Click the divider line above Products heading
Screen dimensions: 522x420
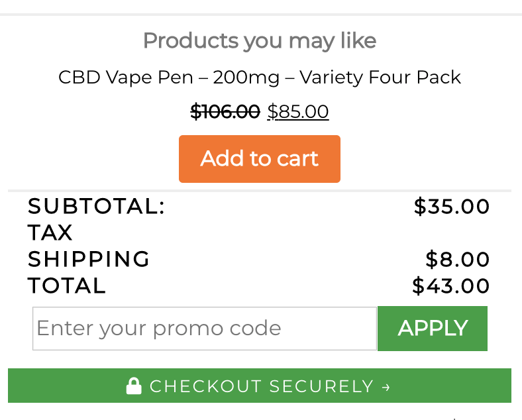[x=260, y=14]
